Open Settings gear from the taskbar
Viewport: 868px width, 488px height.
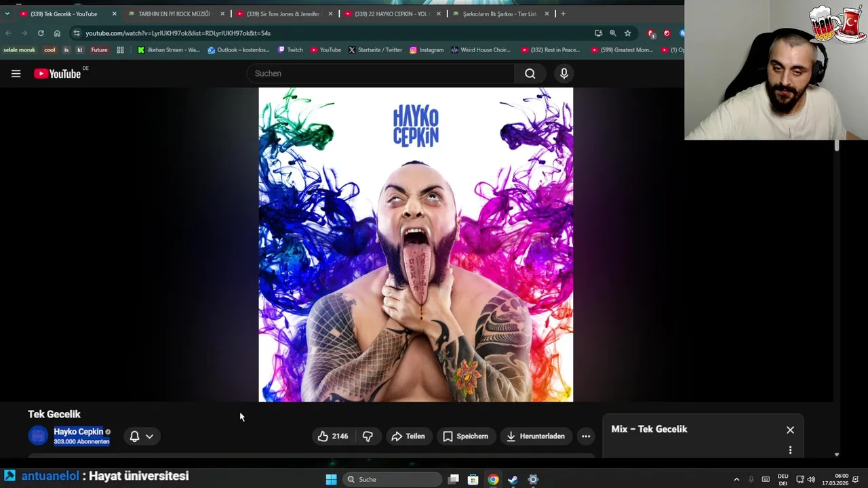(533, 480)
